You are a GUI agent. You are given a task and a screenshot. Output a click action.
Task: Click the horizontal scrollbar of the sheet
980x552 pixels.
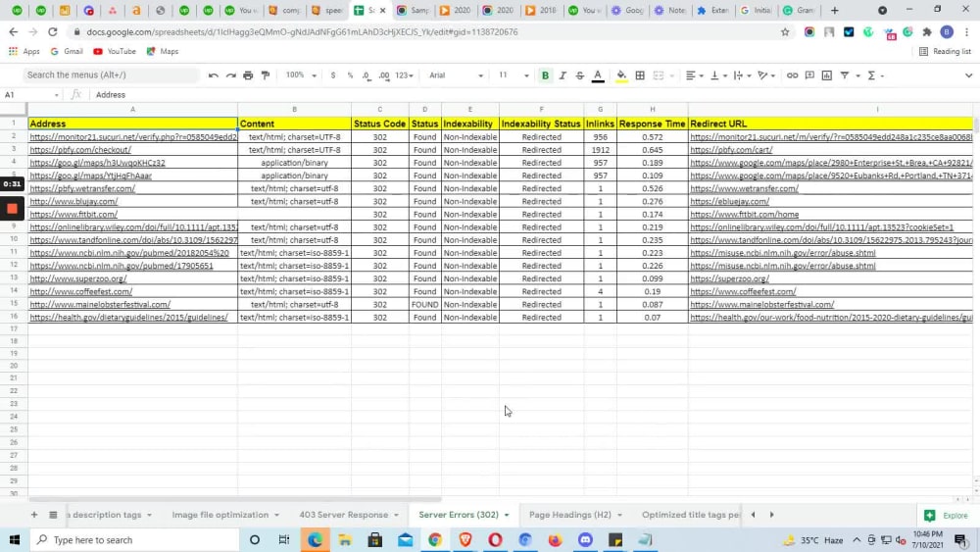tap(234, 499)
